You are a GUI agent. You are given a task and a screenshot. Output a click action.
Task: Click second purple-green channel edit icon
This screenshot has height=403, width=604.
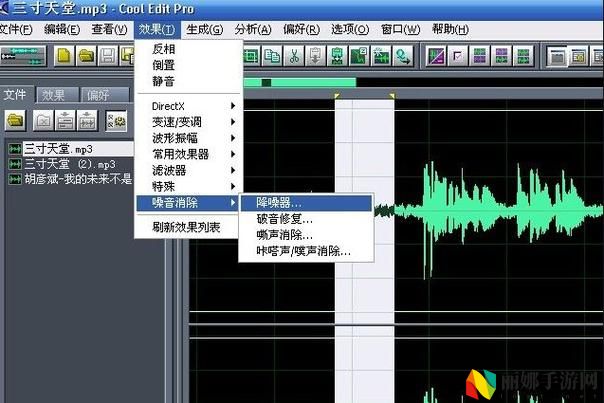tap(501, 56)
